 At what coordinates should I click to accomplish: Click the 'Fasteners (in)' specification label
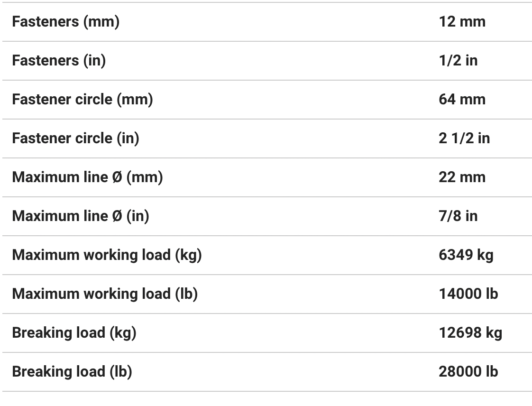pyautogui.click(x=59, y=61)
